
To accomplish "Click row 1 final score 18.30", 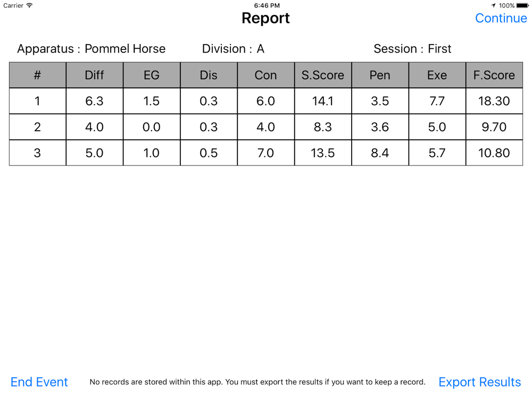I will pos(494,101).
